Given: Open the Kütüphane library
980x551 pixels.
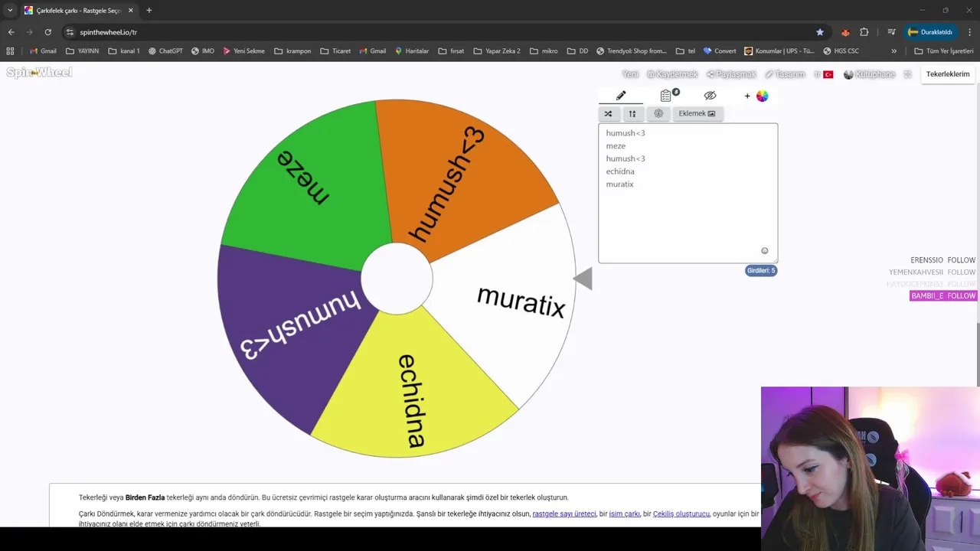Looking at the screenshot, I should tap(869, 74).
